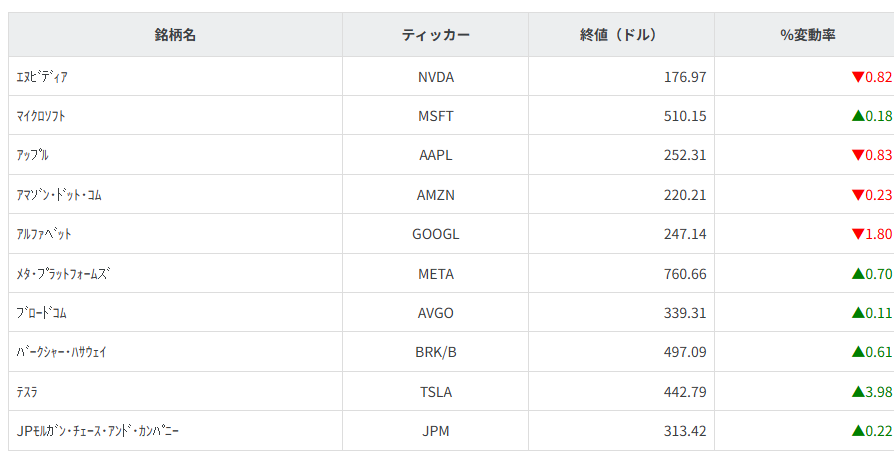Screen dimensions: 894x465
Task: Click the red down arrow in AAPL row
Action: click(857, 155)
